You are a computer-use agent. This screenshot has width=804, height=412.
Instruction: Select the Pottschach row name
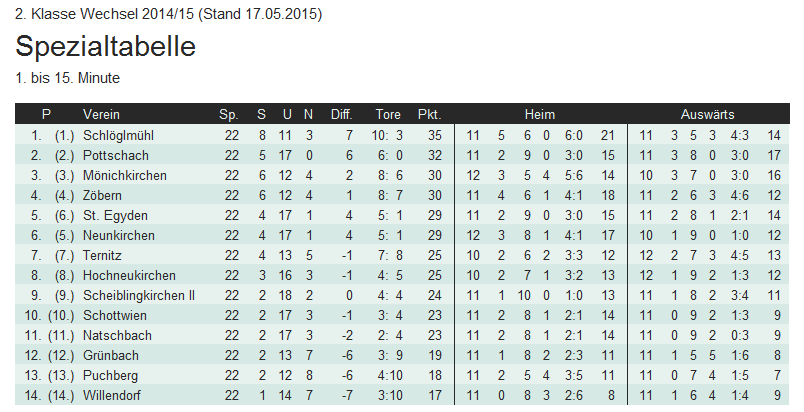(x=115, y=155)
